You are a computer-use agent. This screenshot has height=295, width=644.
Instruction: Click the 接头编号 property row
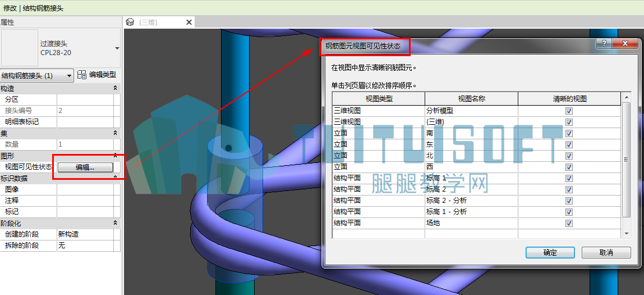coord(60,111)
